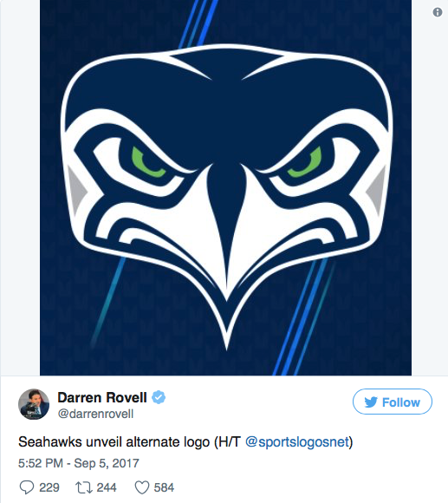Follow Darren Rovell
Screen dimensions: 448x503
pyautogui.click(x=393, y=402)
